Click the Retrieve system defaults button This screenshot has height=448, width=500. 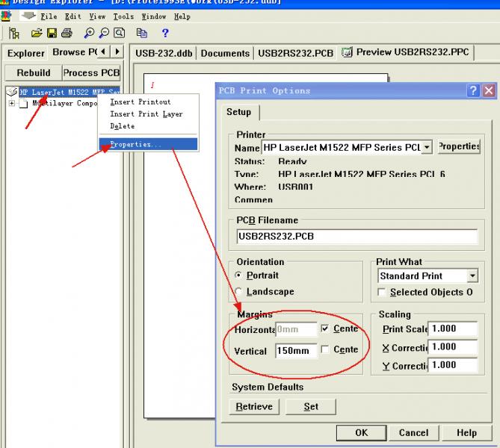click(x=254, y=407)
